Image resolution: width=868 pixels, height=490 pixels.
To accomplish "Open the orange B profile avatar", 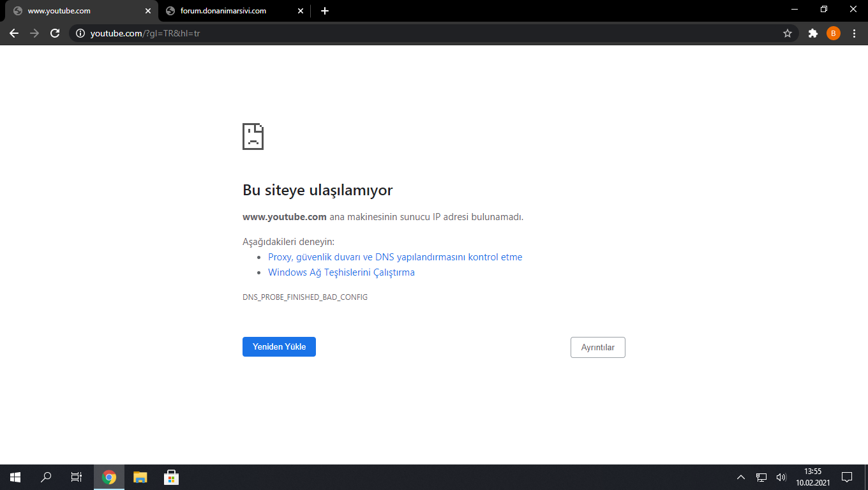I will [834, 33].
